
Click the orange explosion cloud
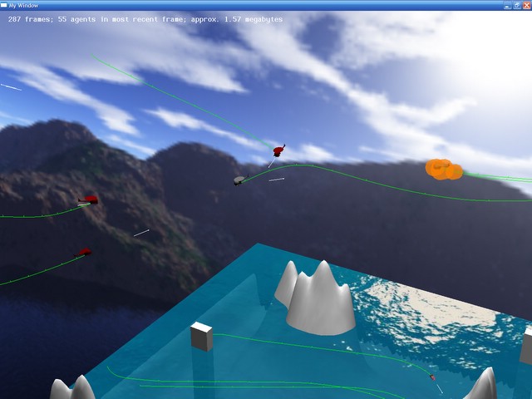[x=444, y=170]
